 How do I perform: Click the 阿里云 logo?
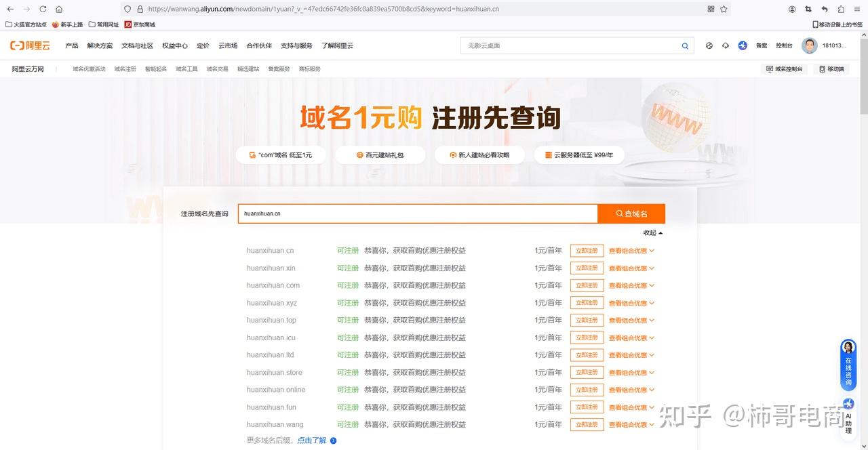(x=30, y=45)
